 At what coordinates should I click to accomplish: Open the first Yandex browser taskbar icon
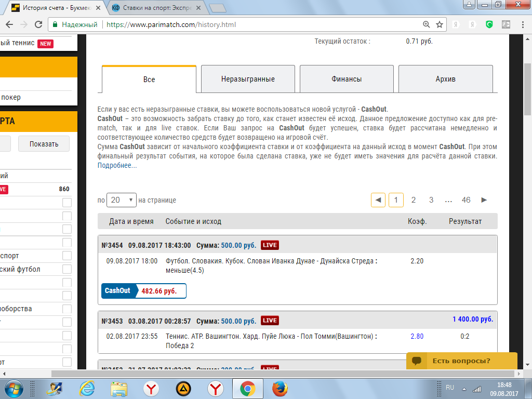[x=151, y=389]
